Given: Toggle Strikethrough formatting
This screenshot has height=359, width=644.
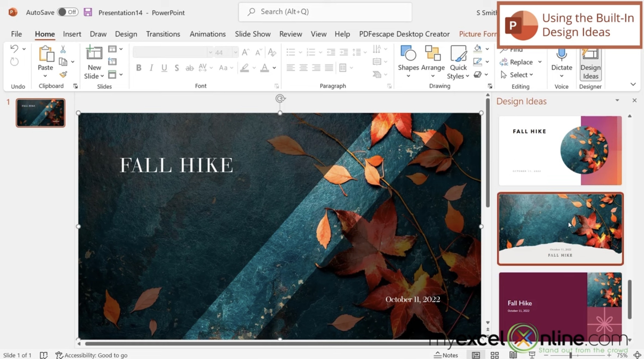Looking at the screenshot, I should pyautogui.click(x=189, y=68).
